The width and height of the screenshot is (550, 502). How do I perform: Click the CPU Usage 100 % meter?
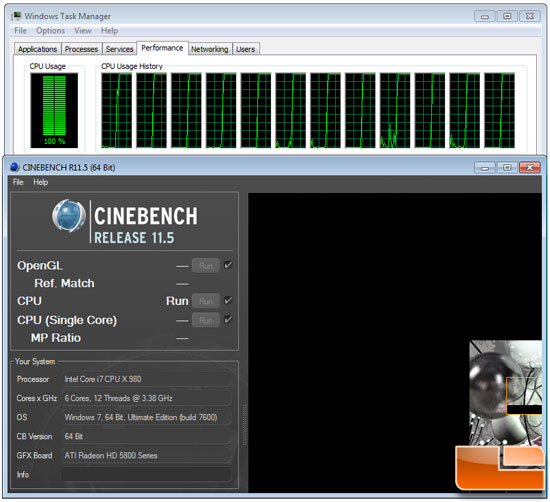point(54,110)
